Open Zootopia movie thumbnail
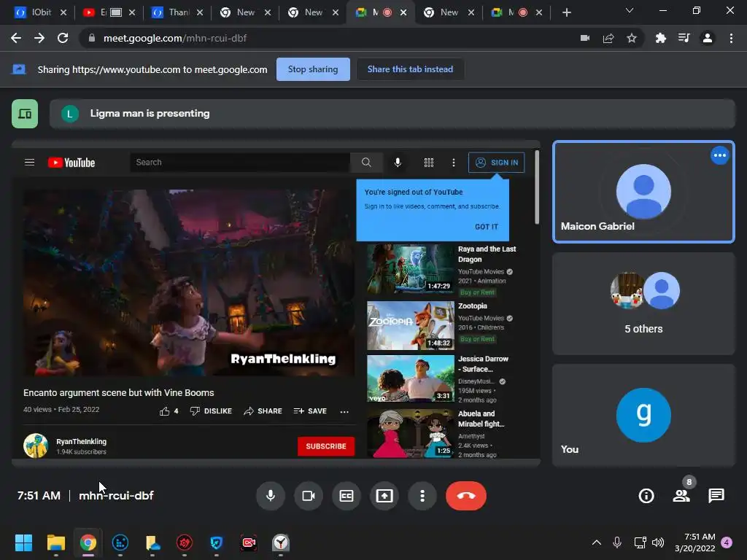This screenshot has height=560, width=747. [x=410, y=325]
